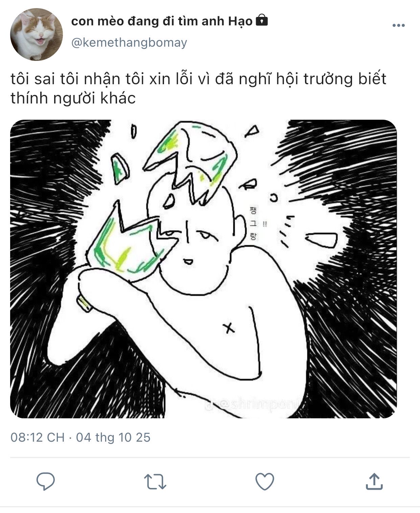Image resolution: width=420 pixels, height=513 pixels.
Task: Click the reply speech bubble icon
Action: [46, 481]
